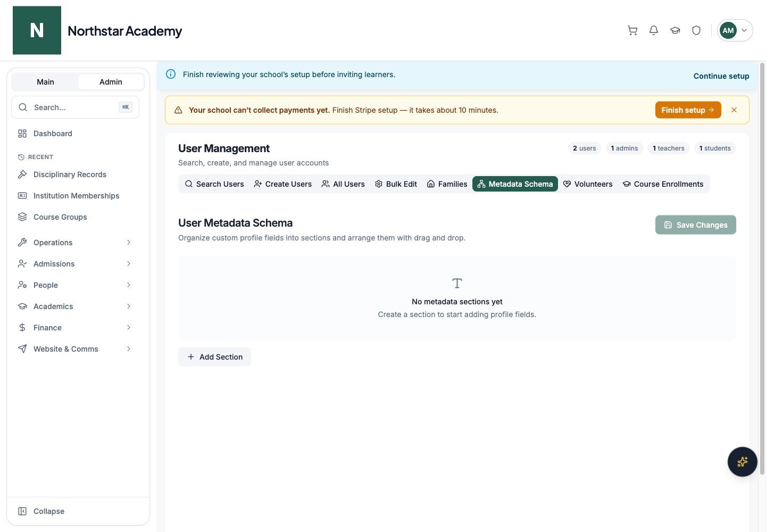
Task: Click the info icon in setup banner
Action: 171,74
